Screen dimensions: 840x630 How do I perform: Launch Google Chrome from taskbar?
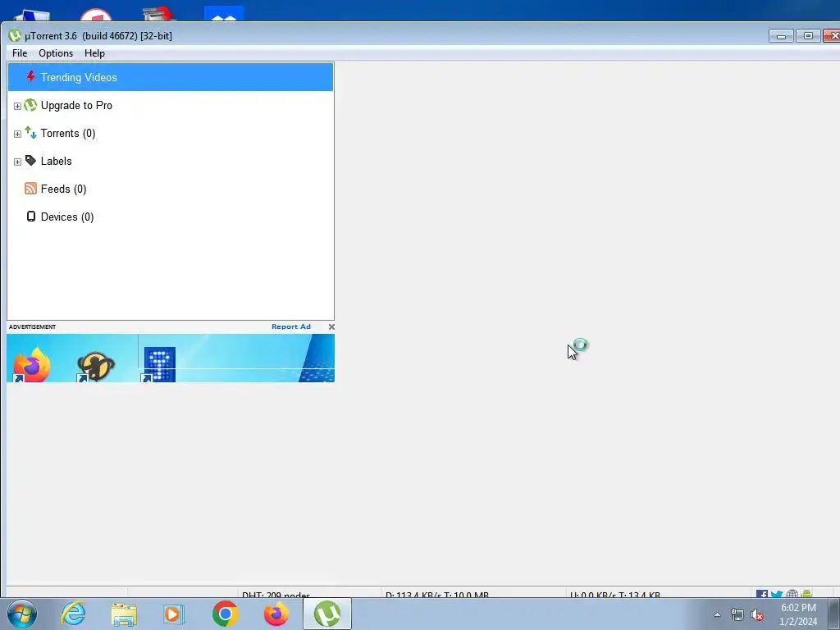[225, 614]
